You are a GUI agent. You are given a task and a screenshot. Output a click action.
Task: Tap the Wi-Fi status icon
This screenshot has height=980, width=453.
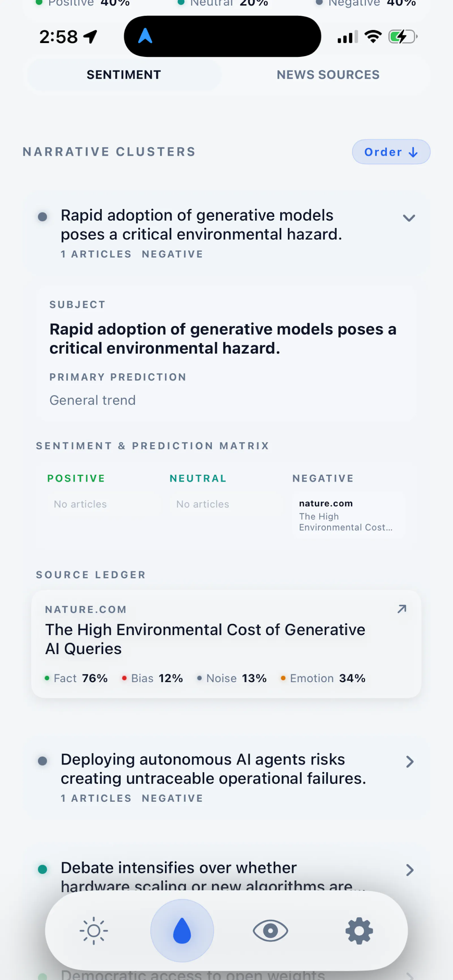(x=373, y=37)
